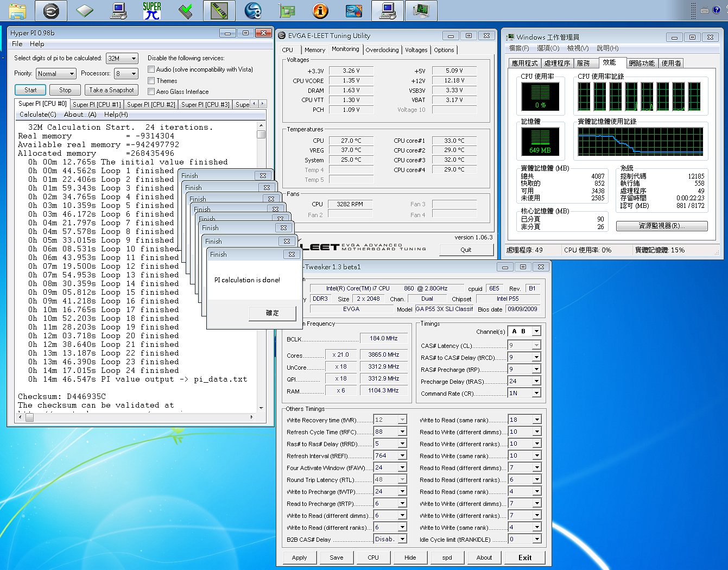Viewport: 728px width, 570px height.
Task: Click the Quit button in E-LEET
Action: coord(466,250)
